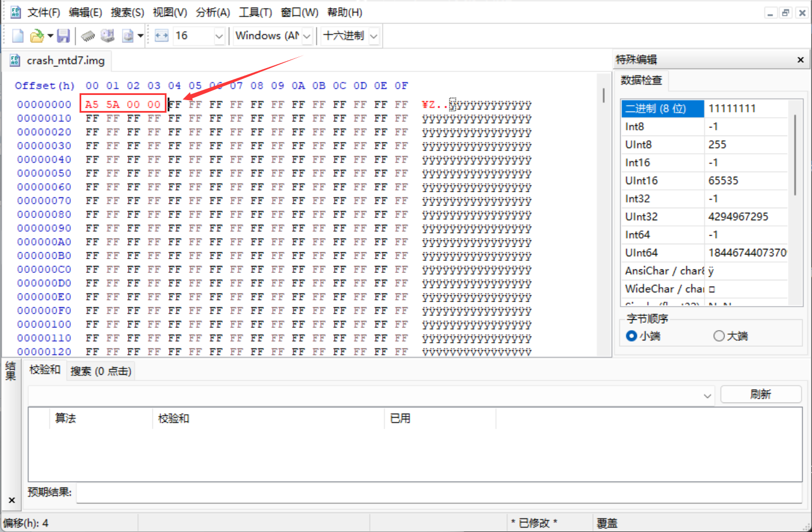Open the checksum combo box dropdown arrow
Viewport: 812px width, 532px height.
(707, 395)
